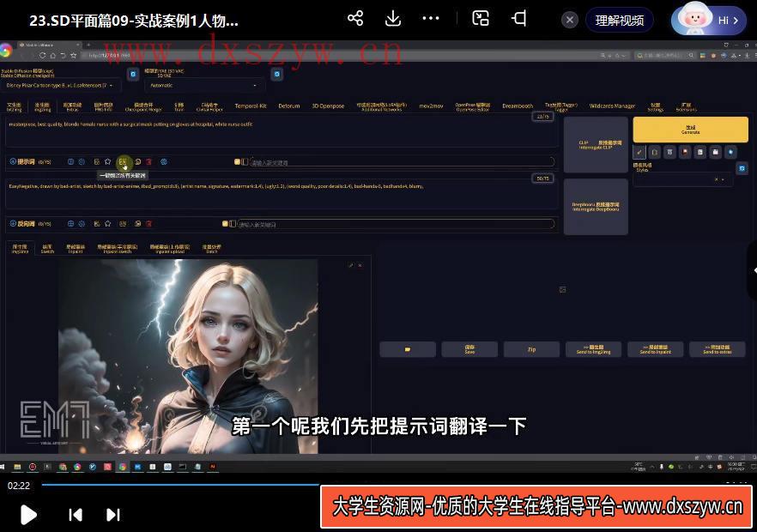Open the SD VAE Automatic dropdown
Screen dimensions: 757x532
click(x=204, y=86)
